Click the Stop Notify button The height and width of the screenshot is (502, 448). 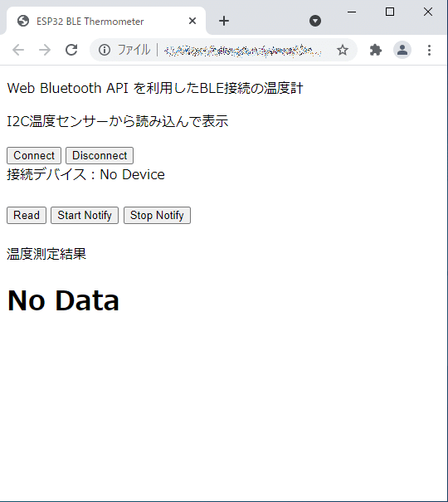(x=157, y=215)
